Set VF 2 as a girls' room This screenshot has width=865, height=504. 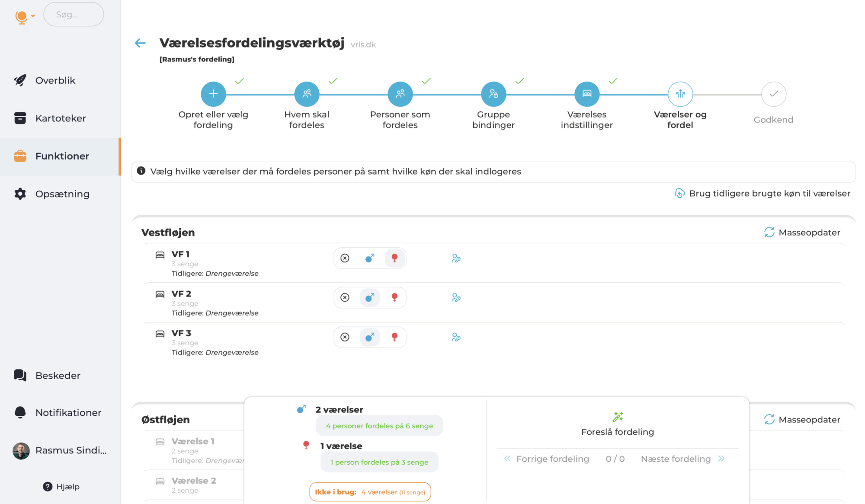[x=394, y=298]
